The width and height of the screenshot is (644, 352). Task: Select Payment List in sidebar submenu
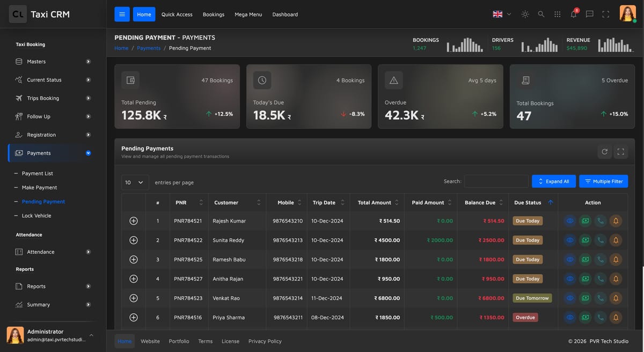(x=38, y=173)
